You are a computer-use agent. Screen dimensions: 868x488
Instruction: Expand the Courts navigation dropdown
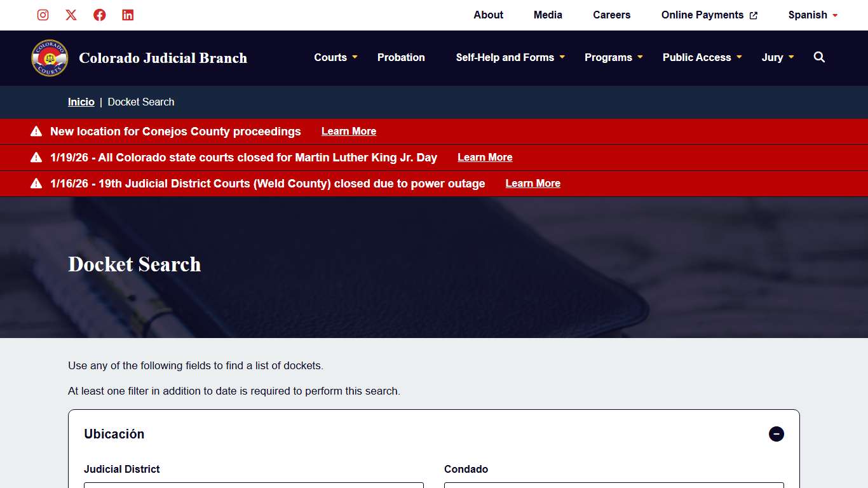tap(336, 57)
